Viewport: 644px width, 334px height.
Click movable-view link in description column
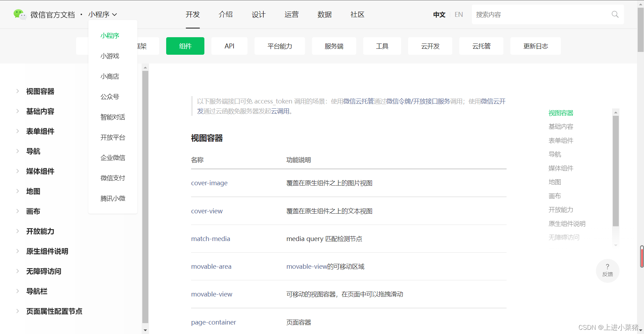click(307, 266)
